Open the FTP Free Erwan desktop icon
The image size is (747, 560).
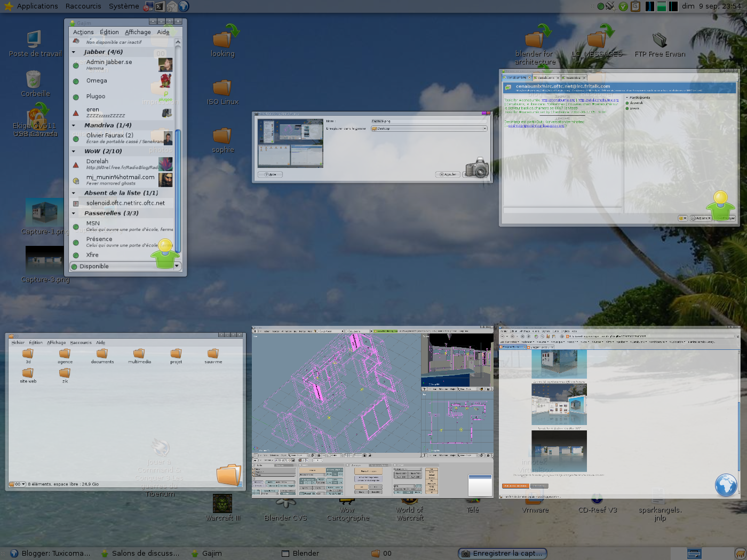click(x=660, y=44)
